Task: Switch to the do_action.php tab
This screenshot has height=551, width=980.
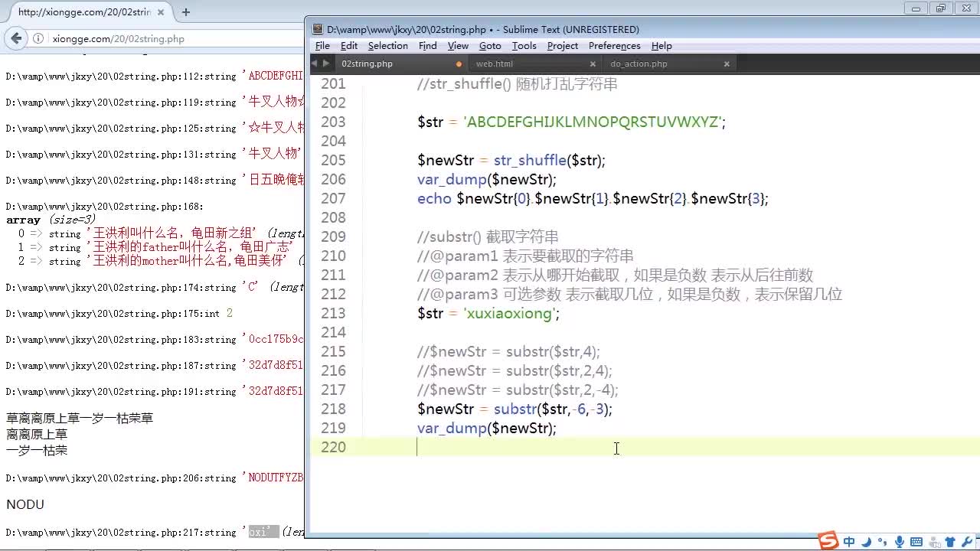Action: pos(639,64)
